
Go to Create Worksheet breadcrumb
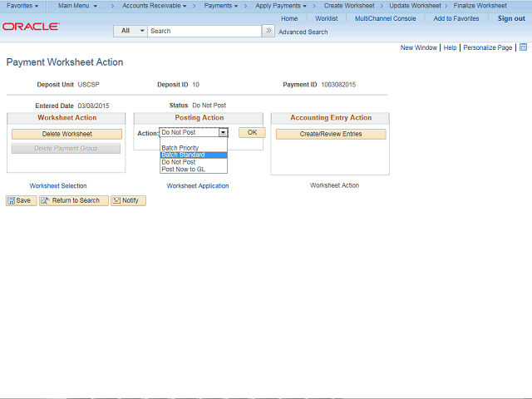pos(349,6)
